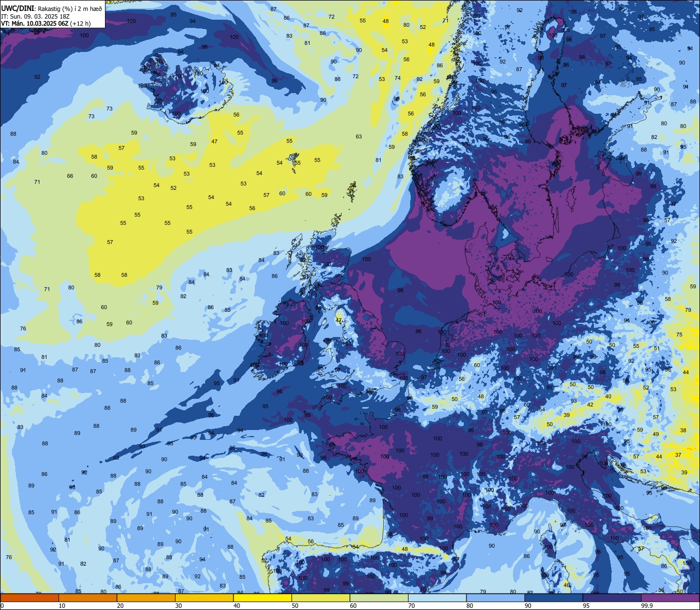This screenshot has width=700, height=610.
Task: Click the 60–70 light green legend swatch
Action: pyautogui.click(x=379, y=597)
